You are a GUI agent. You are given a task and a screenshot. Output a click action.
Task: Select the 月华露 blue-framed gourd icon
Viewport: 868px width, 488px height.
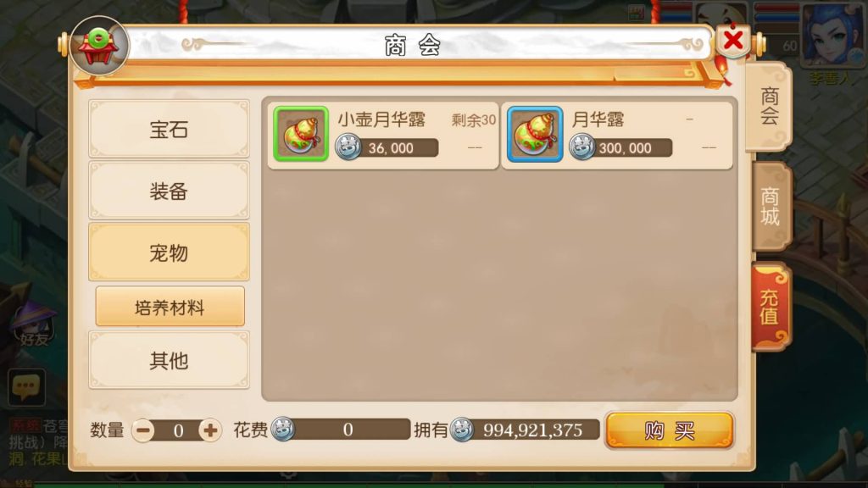tap(535, 134)
